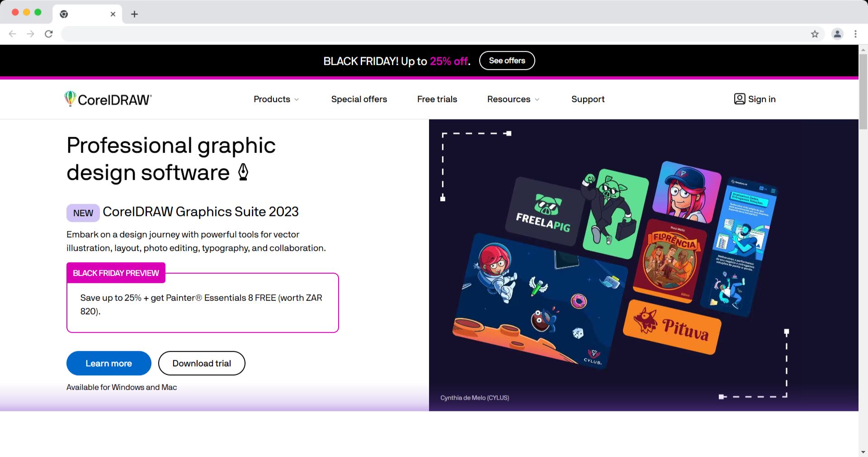Click the CorelDRAW Graphics Suite 2023 heading
The image size is (868, 457).
point(201,212)
